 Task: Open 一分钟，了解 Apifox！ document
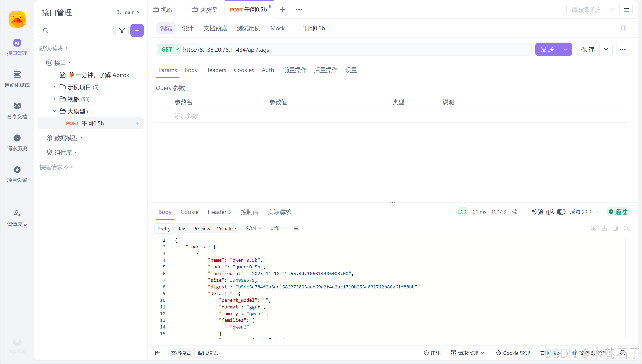tap(97, 75)
